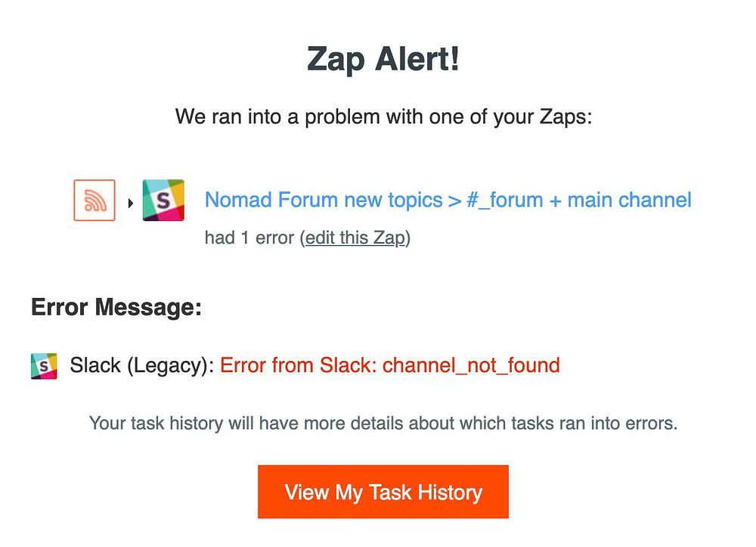Click the small Slack icon beside Slack (Legacy)
756x547 pixels.
click(44, 366)
